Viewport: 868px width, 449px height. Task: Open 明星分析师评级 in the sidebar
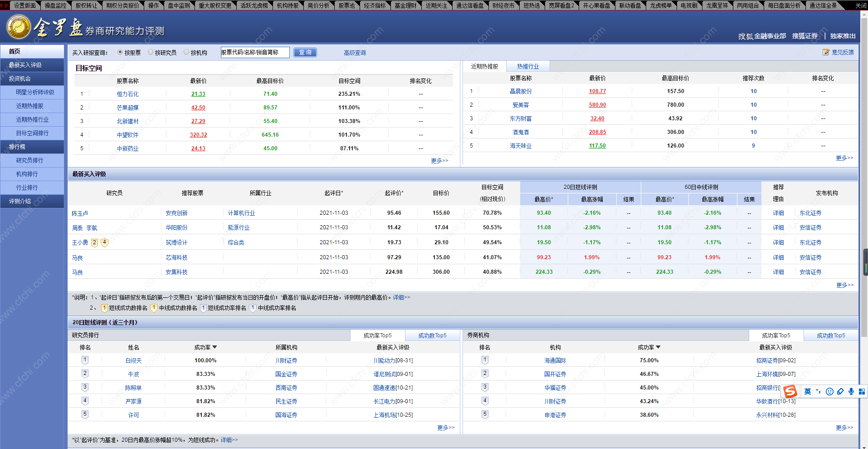coord(32,92)
